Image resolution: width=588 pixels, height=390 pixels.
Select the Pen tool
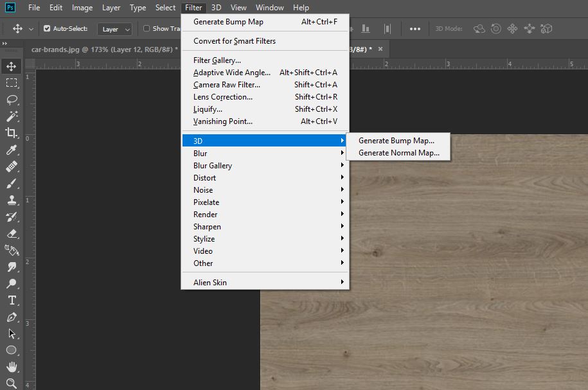click(x=12, y=317)
